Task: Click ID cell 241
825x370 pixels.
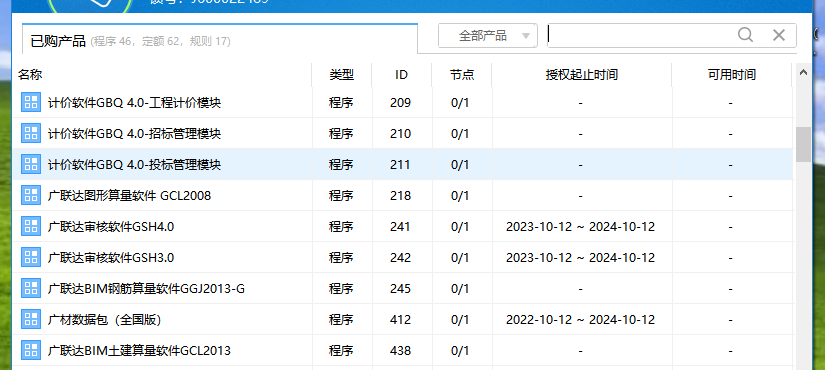Action: 400,227
